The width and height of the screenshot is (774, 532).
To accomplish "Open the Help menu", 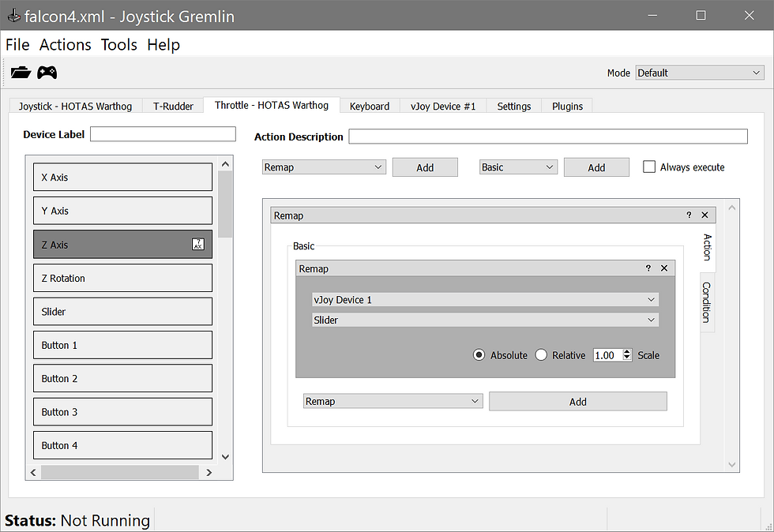I will pyautogui.click(x=163, y=44).
